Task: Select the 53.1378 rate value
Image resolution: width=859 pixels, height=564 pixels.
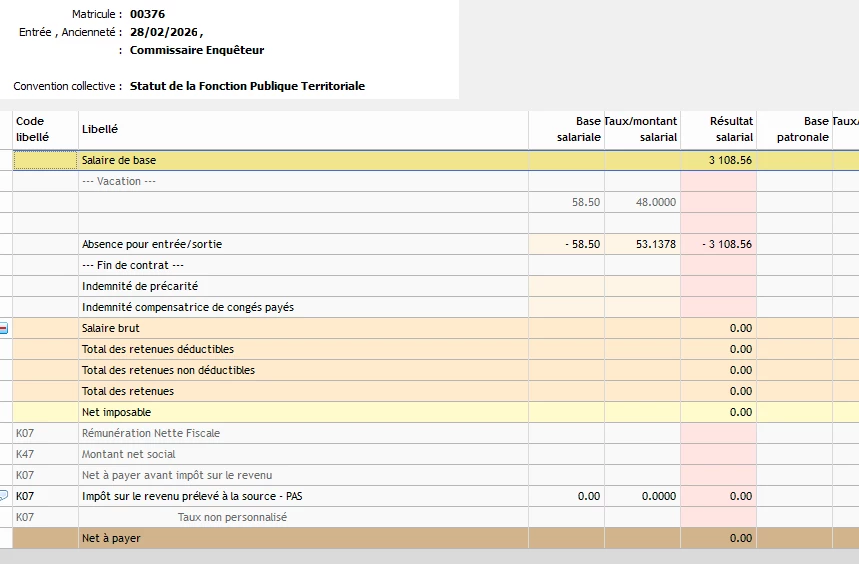Action: tap(656, 244)
